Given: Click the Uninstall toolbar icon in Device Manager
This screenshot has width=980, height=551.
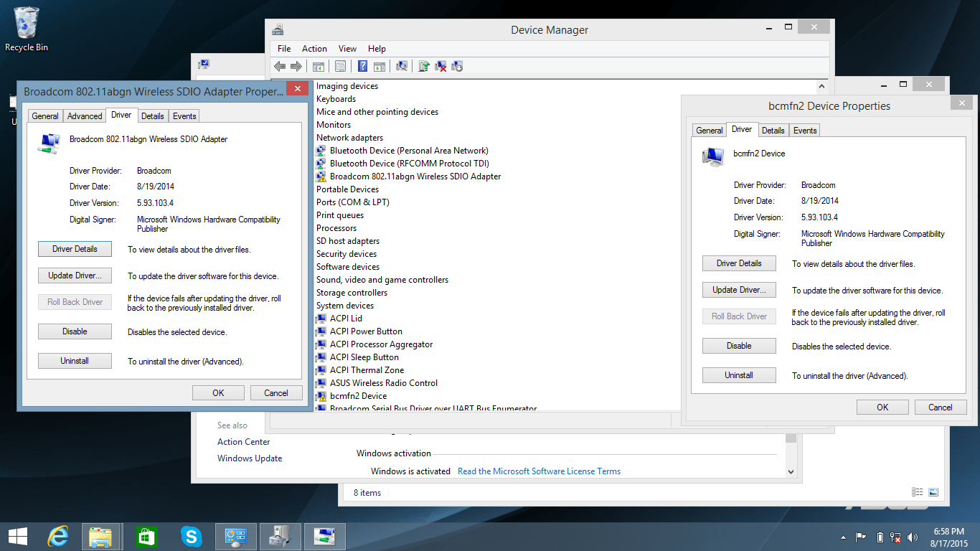Looking at the screenshot, I should [440, 66].
